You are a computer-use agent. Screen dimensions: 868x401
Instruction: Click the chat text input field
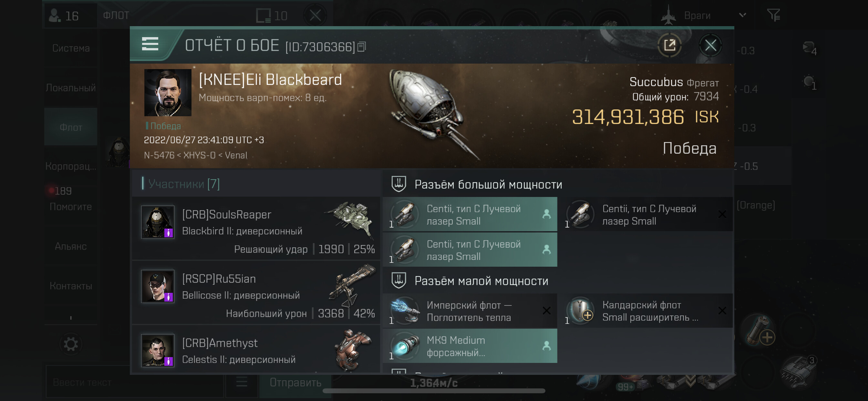pyautogui.click(x=135, y=383)
